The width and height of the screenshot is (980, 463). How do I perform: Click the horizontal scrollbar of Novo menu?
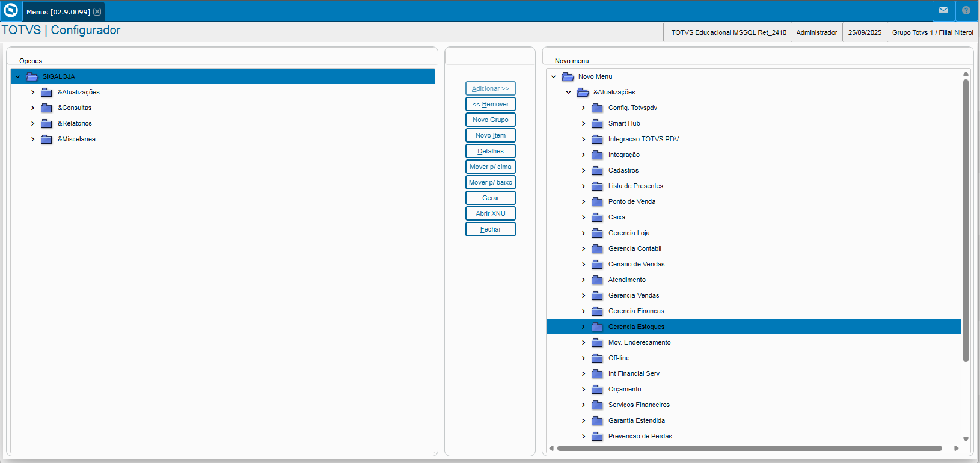(750, 448)
